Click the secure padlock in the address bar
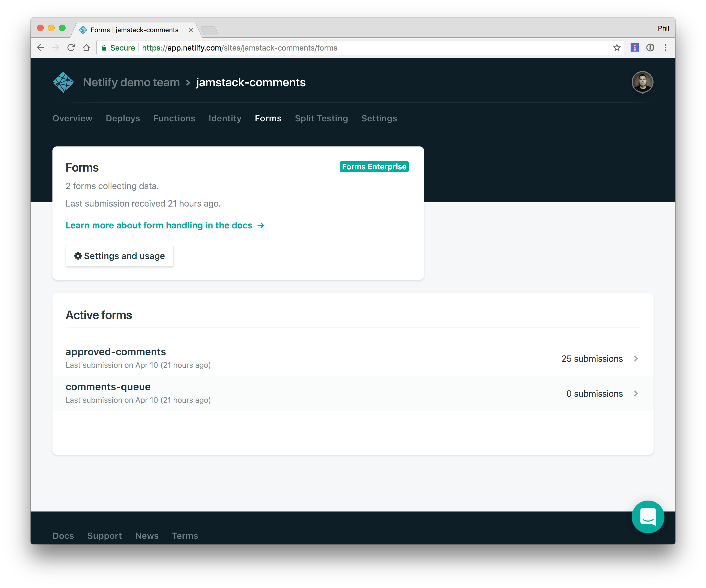The image size is (706, 588). (x=104, y=48)
